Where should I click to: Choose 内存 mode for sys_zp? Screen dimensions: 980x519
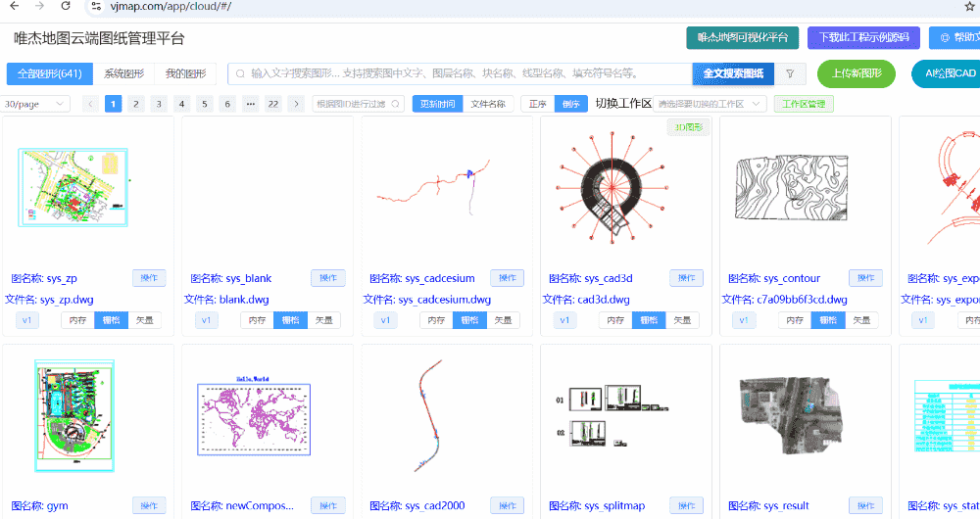pos(78,320)
